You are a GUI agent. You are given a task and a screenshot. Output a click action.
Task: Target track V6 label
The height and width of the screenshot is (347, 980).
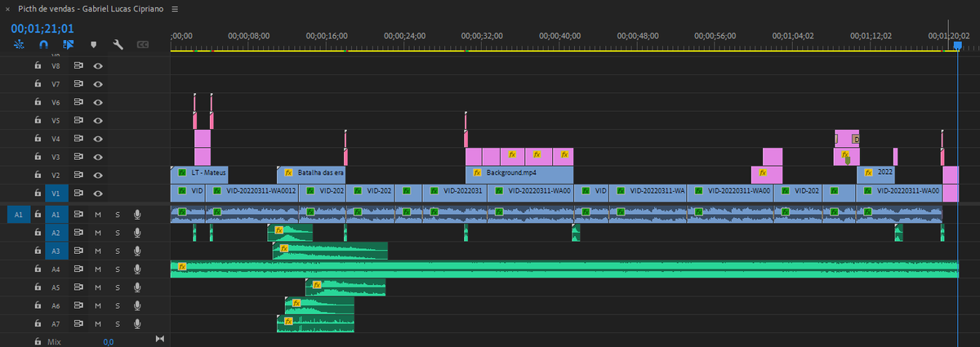[56, 102]
